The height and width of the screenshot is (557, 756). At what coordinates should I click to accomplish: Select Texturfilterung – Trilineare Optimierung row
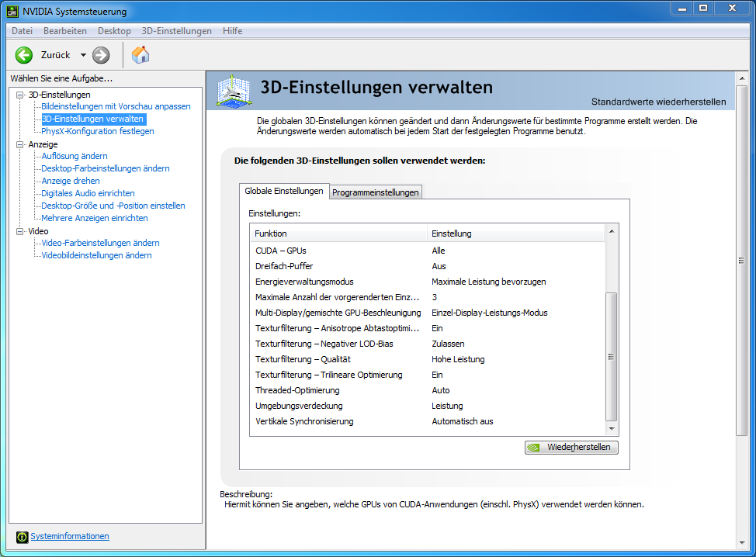point(428,375)
